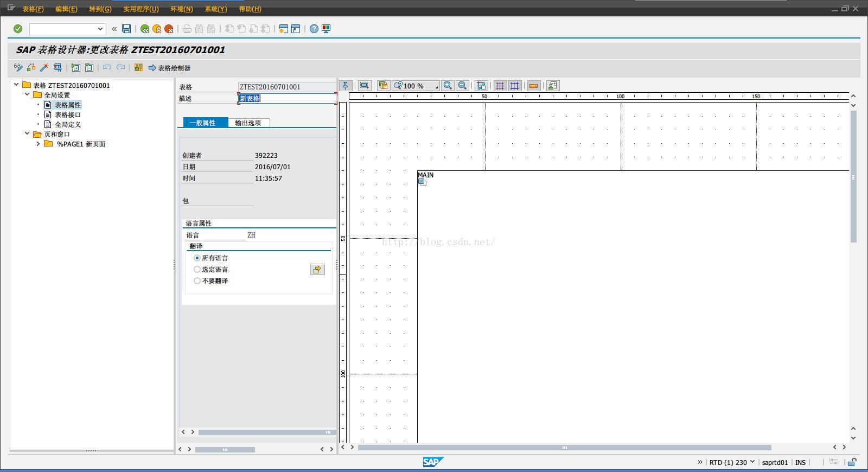
Task: Toggle the grid display icon
Action: click(500, 86)
